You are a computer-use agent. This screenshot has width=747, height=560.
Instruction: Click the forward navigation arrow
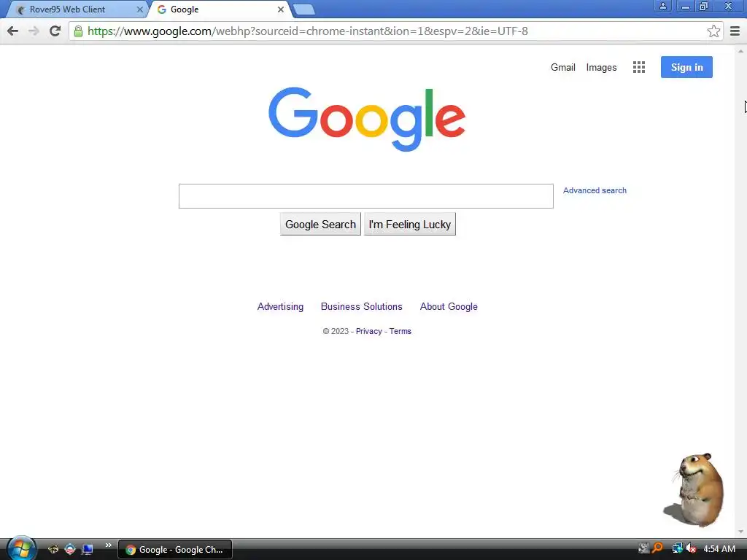click(x=34, y=31)
